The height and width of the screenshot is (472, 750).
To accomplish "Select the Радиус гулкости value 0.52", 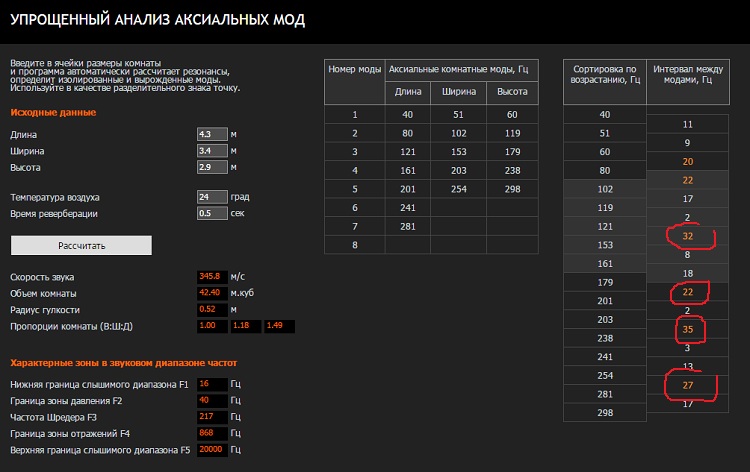I will click(212, 310).
